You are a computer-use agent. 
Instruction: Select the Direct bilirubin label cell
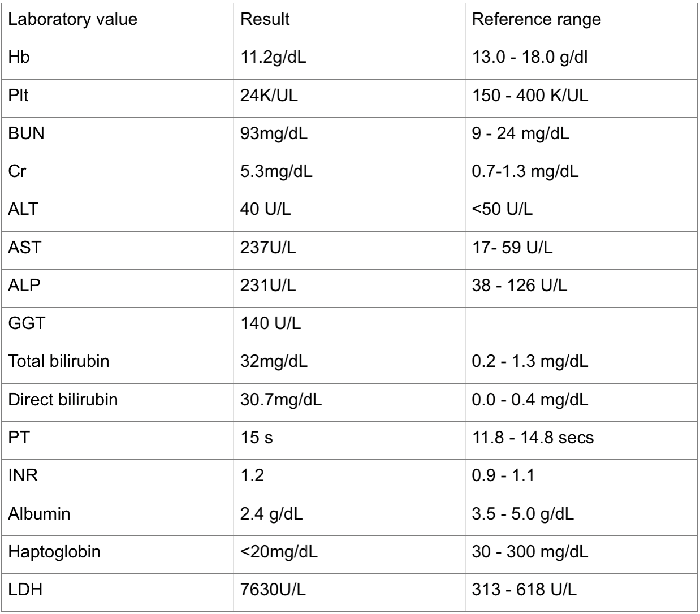point(63,400)
